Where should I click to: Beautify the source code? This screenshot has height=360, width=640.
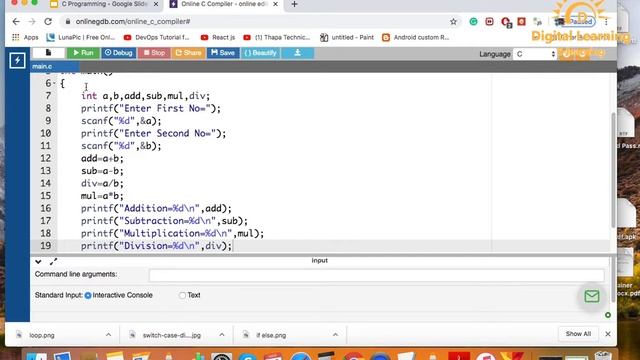point(261,53)
